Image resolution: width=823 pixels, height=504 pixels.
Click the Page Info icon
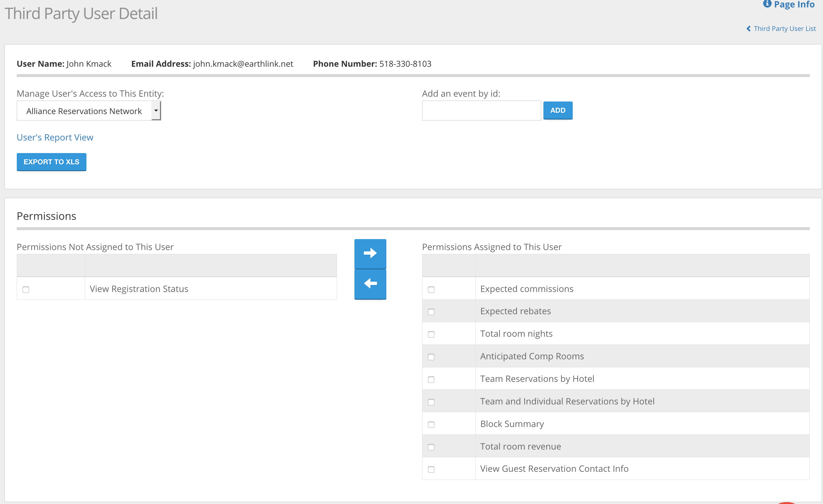click(767, 4)
